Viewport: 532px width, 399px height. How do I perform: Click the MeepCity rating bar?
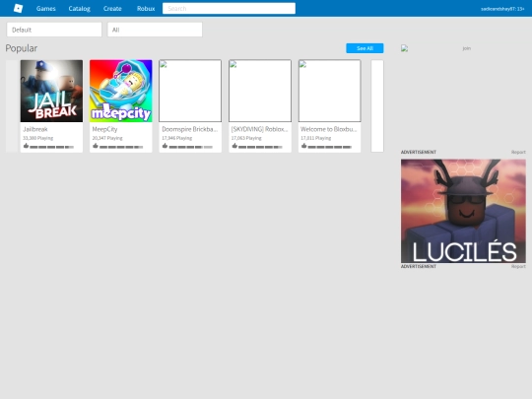tap(121, 147)
